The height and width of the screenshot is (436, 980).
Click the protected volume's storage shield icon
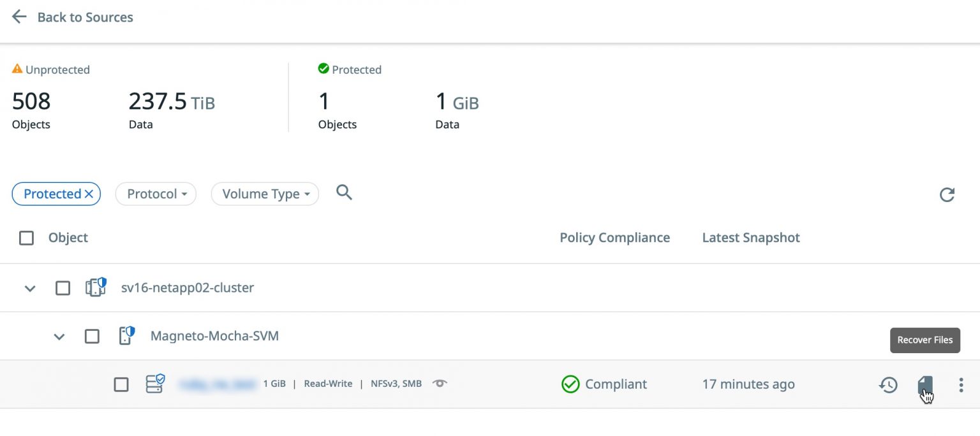(154, 383)
